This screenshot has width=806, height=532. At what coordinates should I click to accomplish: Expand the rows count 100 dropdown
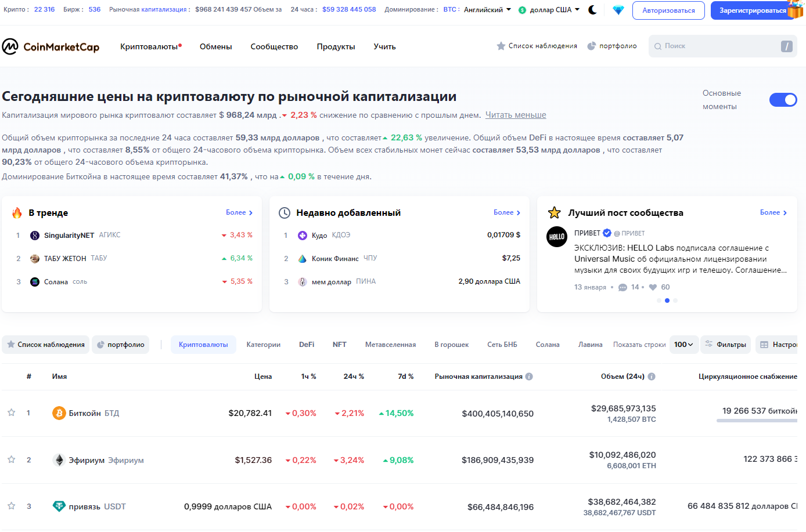[683, 345]
